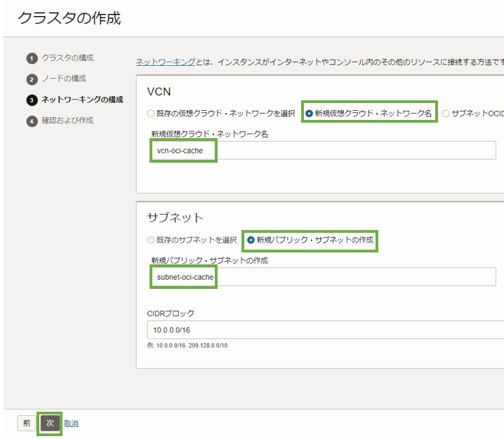
Task: Click the CIDRブロック field showing 10.0.0.0/16
Action: (x=323, y=330)
